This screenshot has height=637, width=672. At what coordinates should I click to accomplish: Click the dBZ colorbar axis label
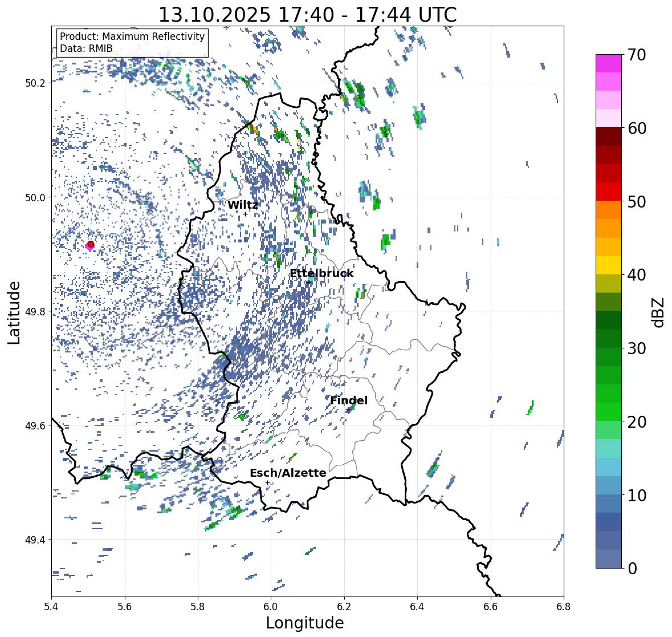658,312
